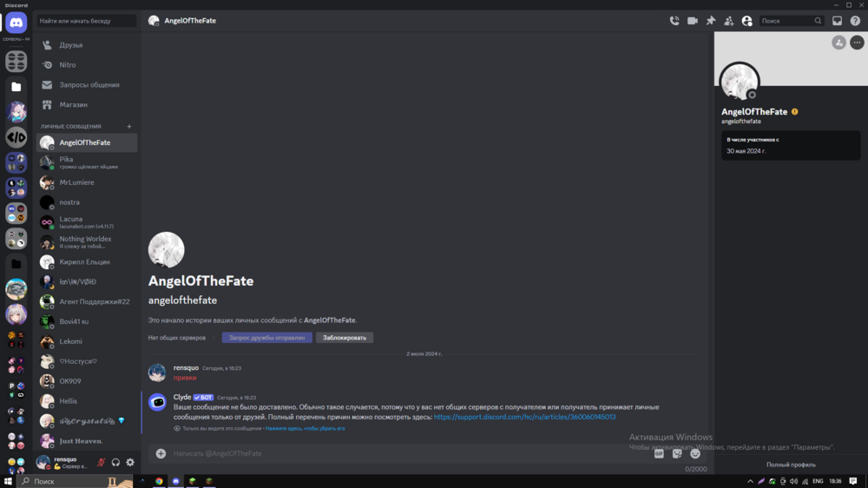This screenshot has width=868, height=488.
Task: Open the support.discord.com article link
Action: click(524, 417)
